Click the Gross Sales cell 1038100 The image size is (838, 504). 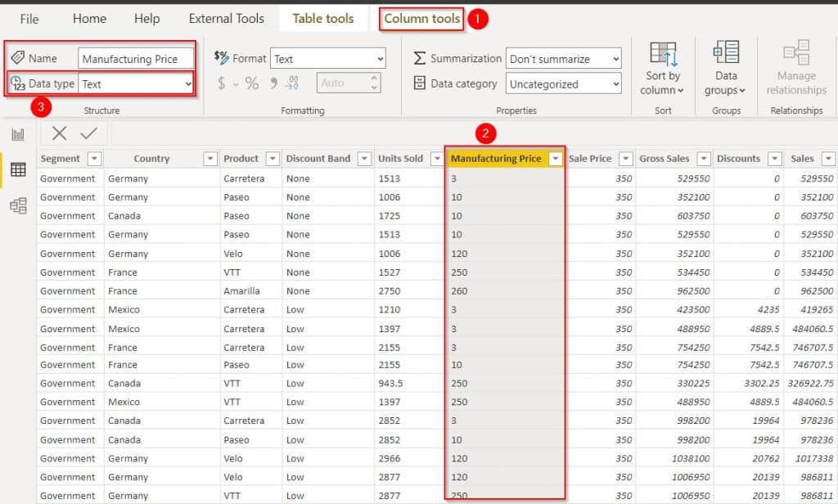(691, 458)
